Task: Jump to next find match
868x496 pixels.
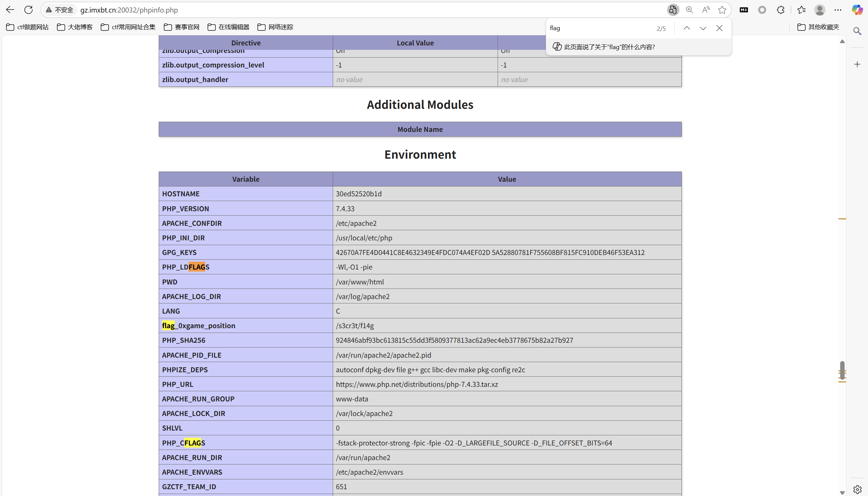Action: pyautogui.click(x=703, y=28)
